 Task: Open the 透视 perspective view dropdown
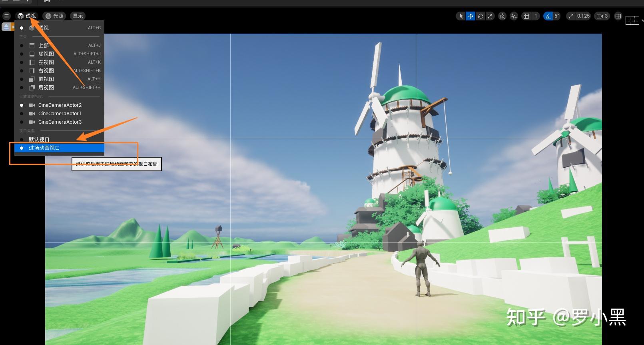tap(27, 16)
